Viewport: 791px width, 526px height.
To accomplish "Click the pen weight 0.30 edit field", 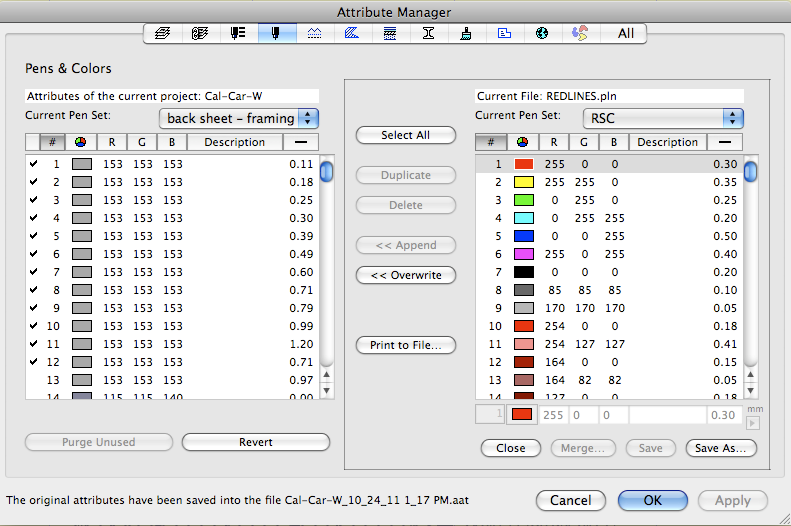I will point(723,415).
